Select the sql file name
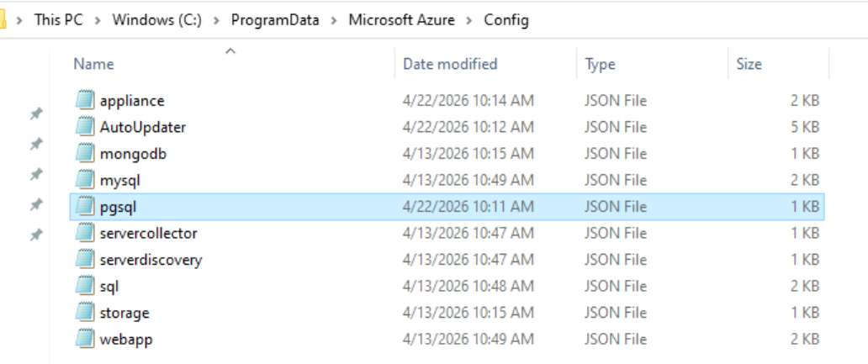868x364 pixels. click(x=109, y=287)
